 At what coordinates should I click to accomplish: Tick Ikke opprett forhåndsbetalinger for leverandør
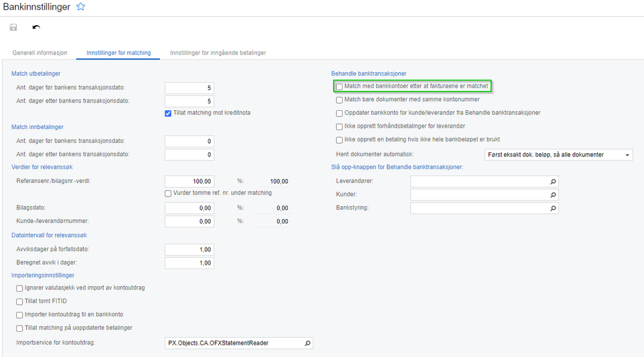pos(339,127)
